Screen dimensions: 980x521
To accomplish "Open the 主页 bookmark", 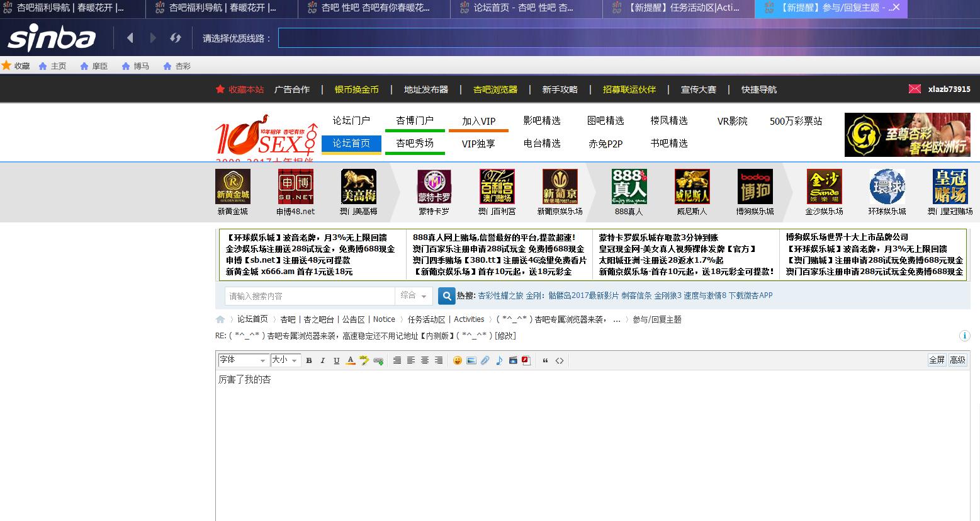I will (52, 66).
